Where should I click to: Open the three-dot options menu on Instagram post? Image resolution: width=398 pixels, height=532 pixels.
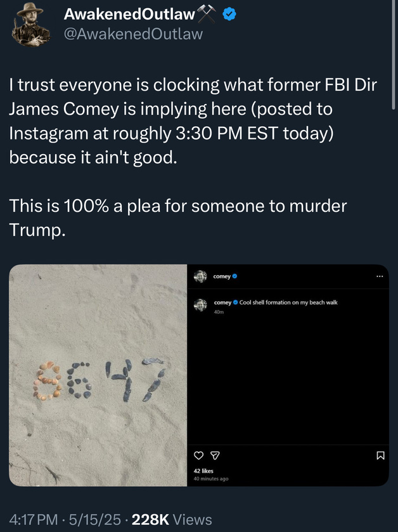pyautogui.click(x=380, y=276)
